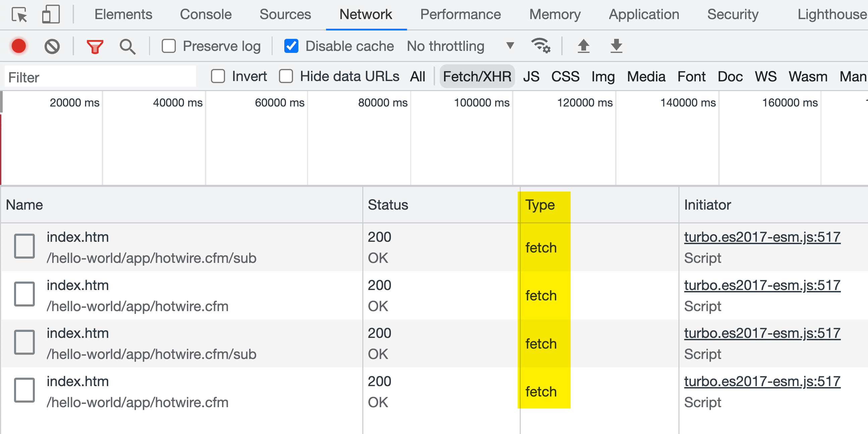Viewport: 868px width, 434px height.
Task: Switch to the Console tab
Action: [206, 14]
